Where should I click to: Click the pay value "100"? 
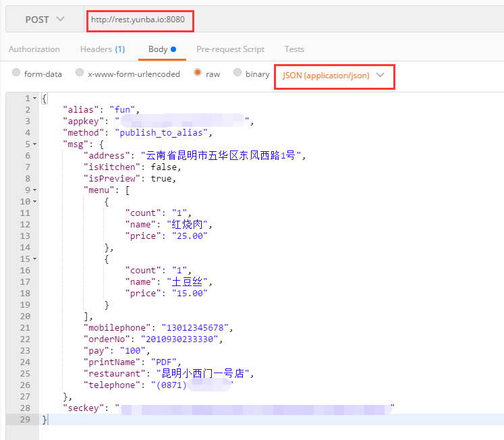(133, 351)
